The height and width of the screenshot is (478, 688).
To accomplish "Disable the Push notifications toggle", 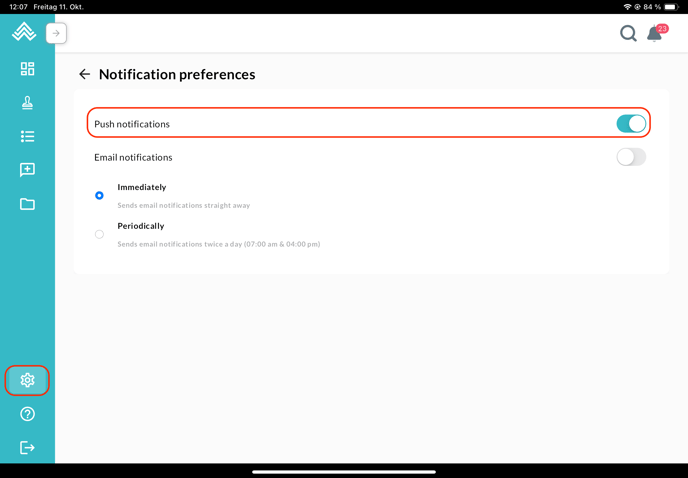I will [x=631, y=124].
